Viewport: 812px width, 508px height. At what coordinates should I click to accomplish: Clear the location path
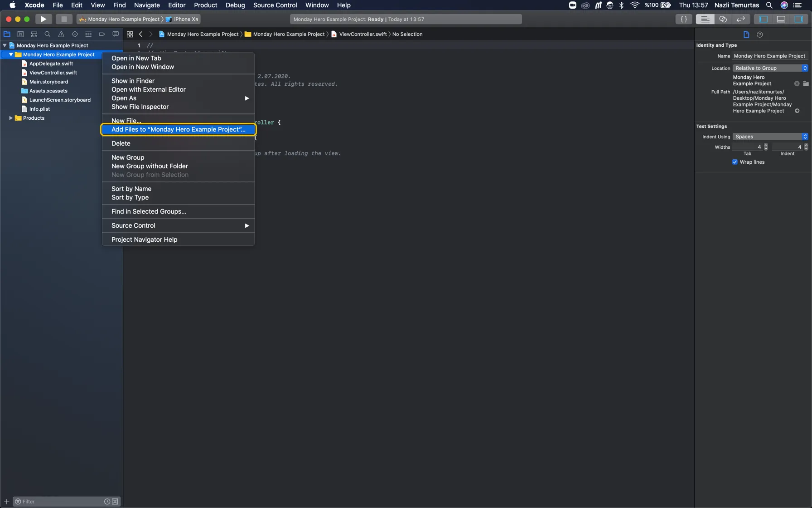click(797, 83)
